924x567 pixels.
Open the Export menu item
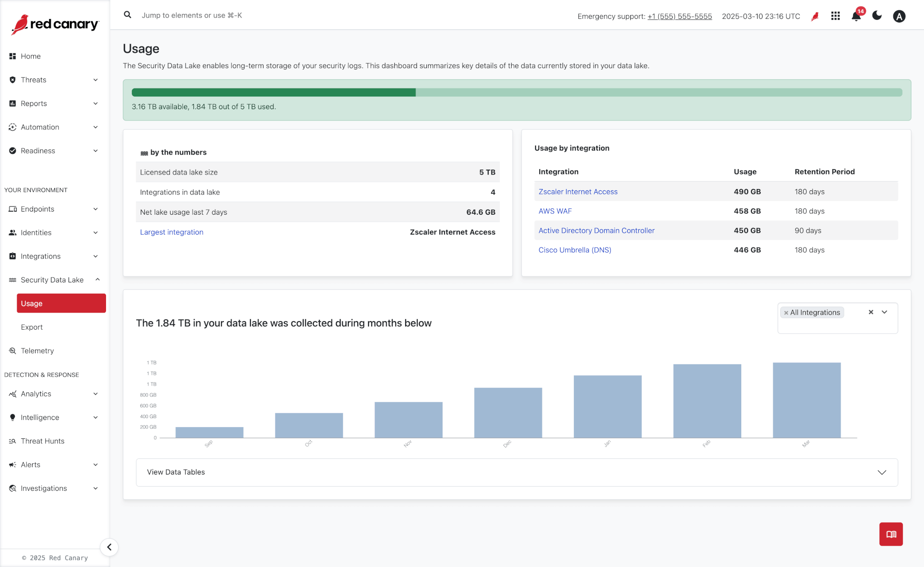[32, 327]
